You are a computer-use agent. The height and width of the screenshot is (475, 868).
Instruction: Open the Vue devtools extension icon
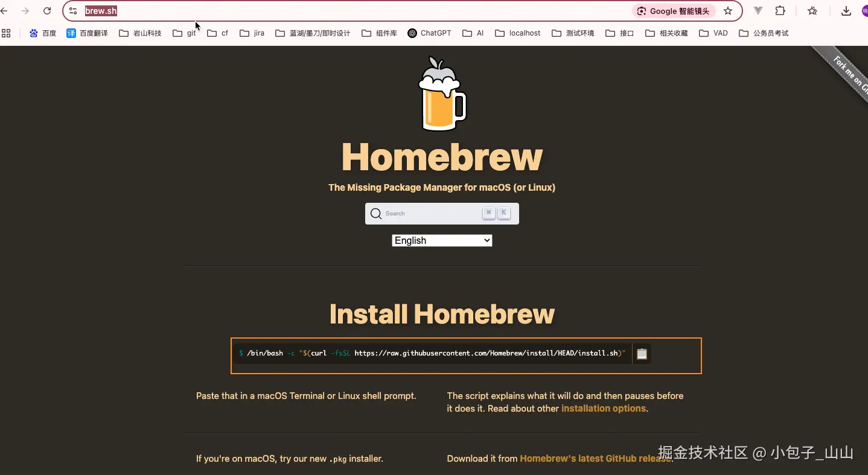758,11
